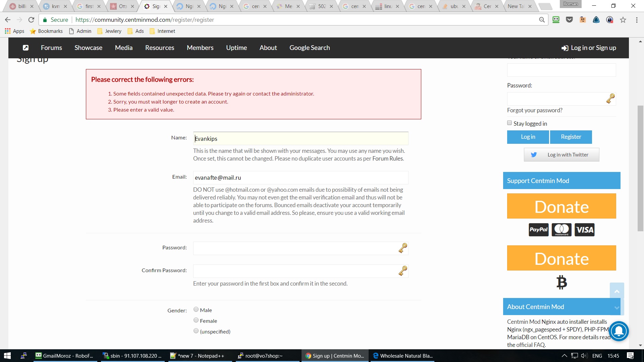Screen dimensions: 644x362
Task: Show hidden system tray icons
Action: tap(564, 356)
